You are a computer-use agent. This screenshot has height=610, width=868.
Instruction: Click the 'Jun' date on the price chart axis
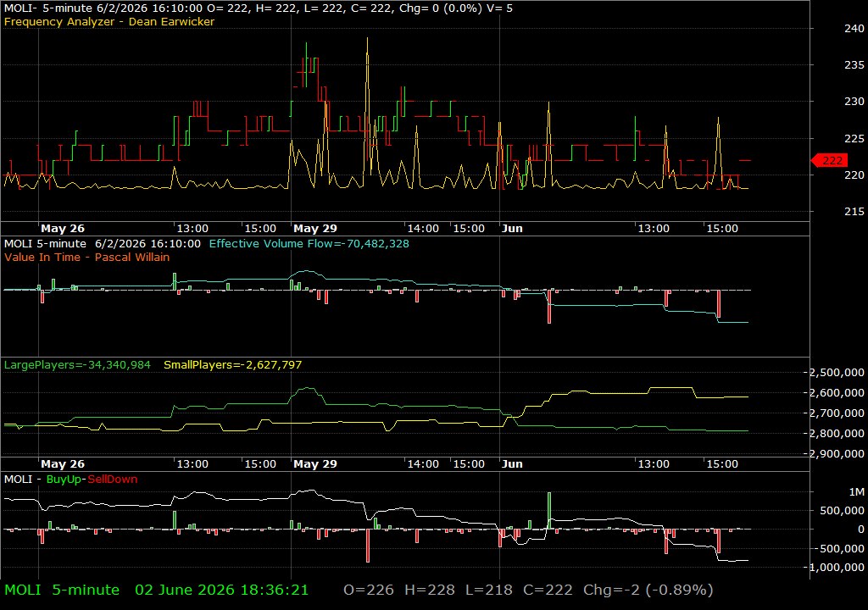click(512, 229)
